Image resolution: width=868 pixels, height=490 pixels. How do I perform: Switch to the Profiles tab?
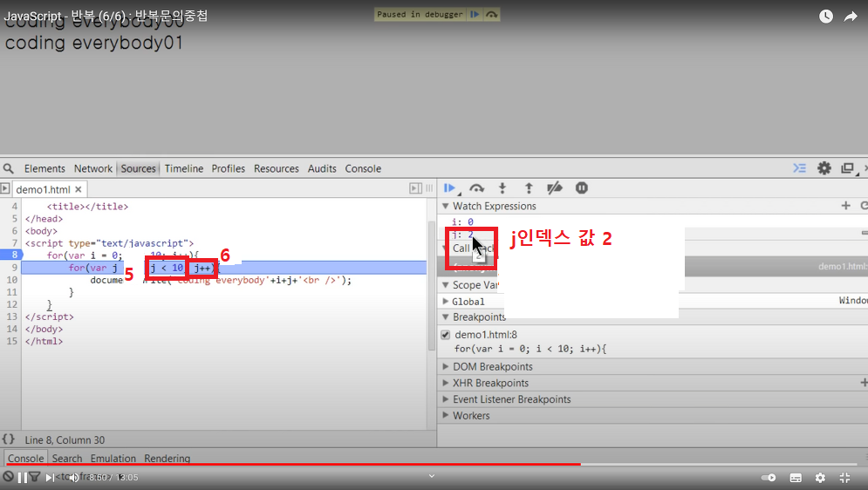pyautogui.click(x=228, y=168)
